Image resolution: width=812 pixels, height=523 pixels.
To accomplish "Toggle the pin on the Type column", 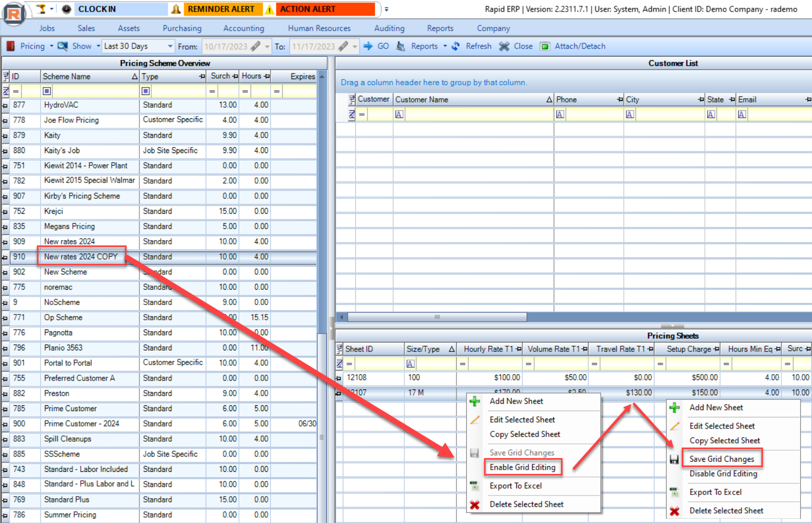I will pos(202,77).
